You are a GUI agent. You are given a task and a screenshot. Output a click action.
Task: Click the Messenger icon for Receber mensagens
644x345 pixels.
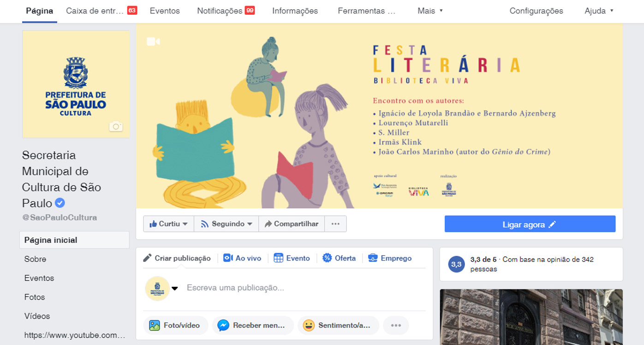[x=223, y=325]
